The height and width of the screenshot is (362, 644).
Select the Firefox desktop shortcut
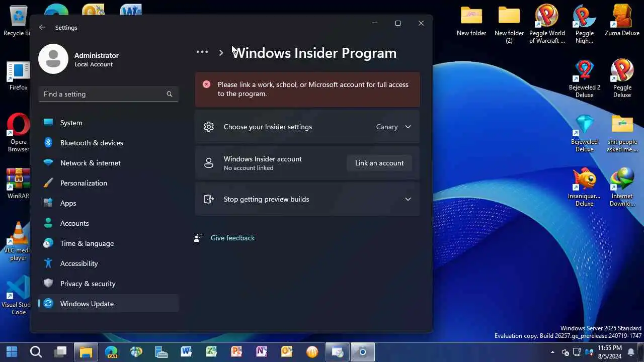pyautogui.click(x=18, y=75)
